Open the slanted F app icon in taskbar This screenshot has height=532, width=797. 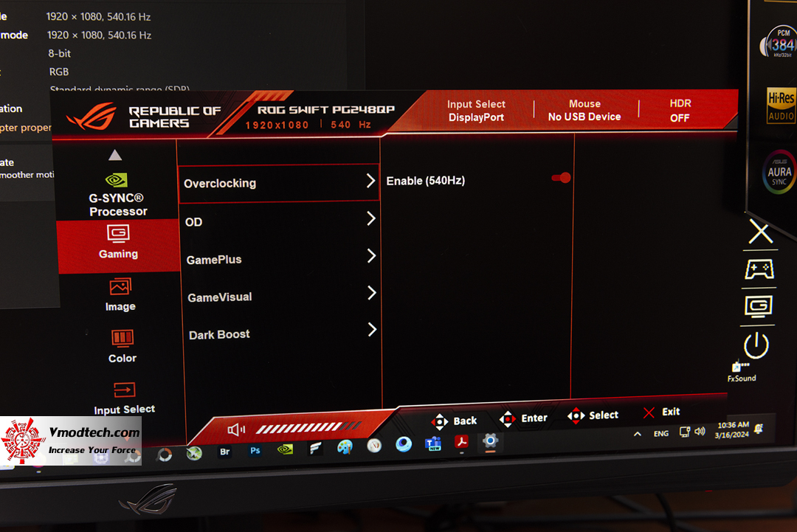tap(315, 448)
